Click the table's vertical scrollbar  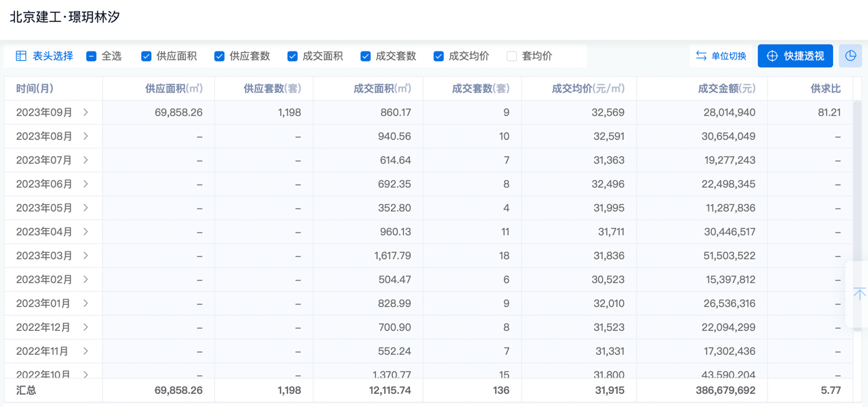[858, 216]
